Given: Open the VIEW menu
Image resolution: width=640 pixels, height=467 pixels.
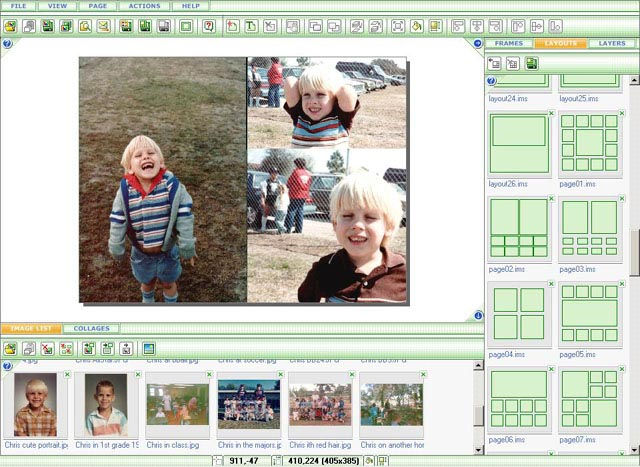Looking at the screenshot, I should pyautogui.click(x=57, y=6).
